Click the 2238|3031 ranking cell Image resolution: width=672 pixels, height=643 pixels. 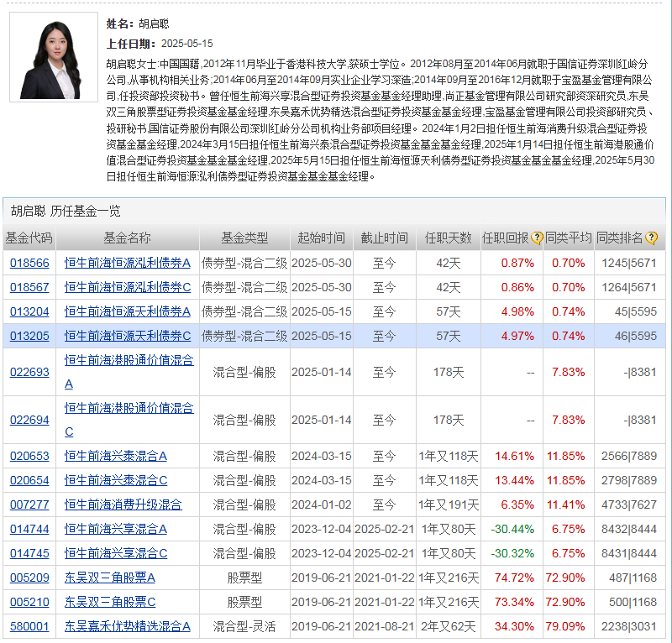pos(629,627)
